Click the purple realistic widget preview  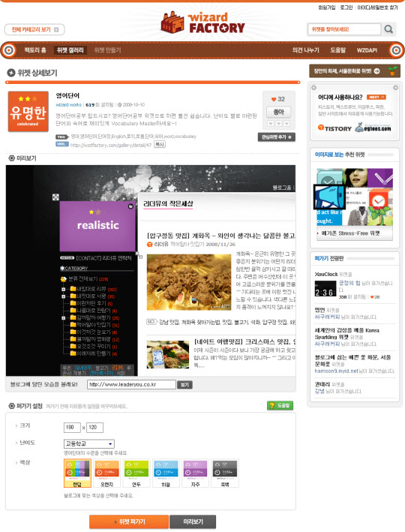(x=97, y=227)
